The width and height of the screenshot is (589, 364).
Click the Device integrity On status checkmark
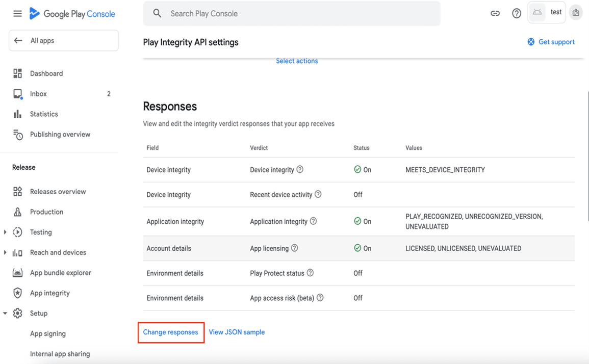(357, 170)
